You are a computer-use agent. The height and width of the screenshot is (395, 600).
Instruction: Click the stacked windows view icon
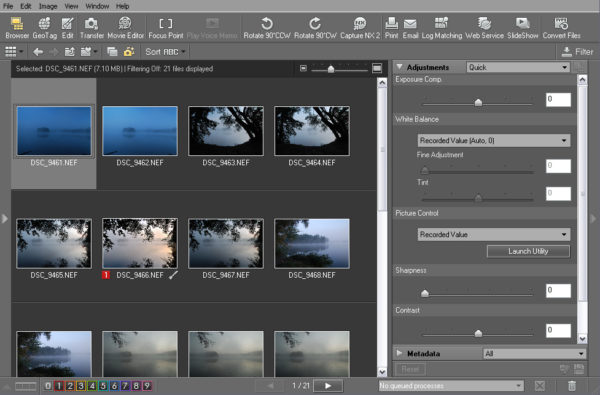(112, 52)
